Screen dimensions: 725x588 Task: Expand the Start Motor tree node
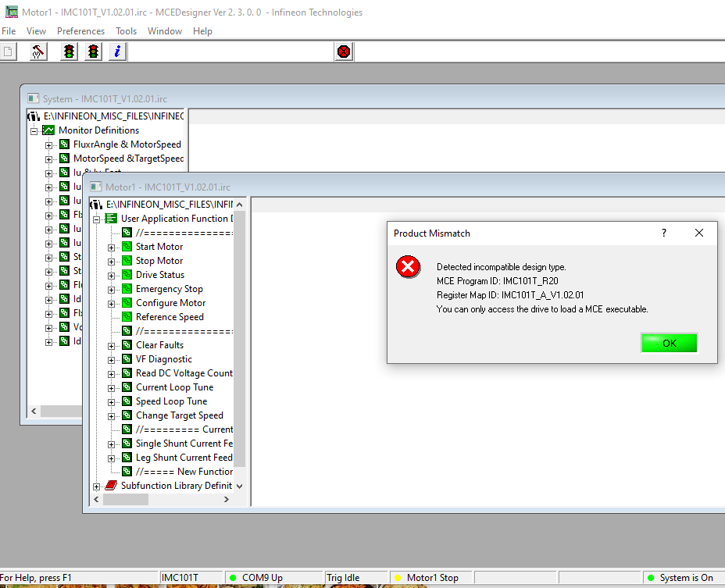point(112,246)
